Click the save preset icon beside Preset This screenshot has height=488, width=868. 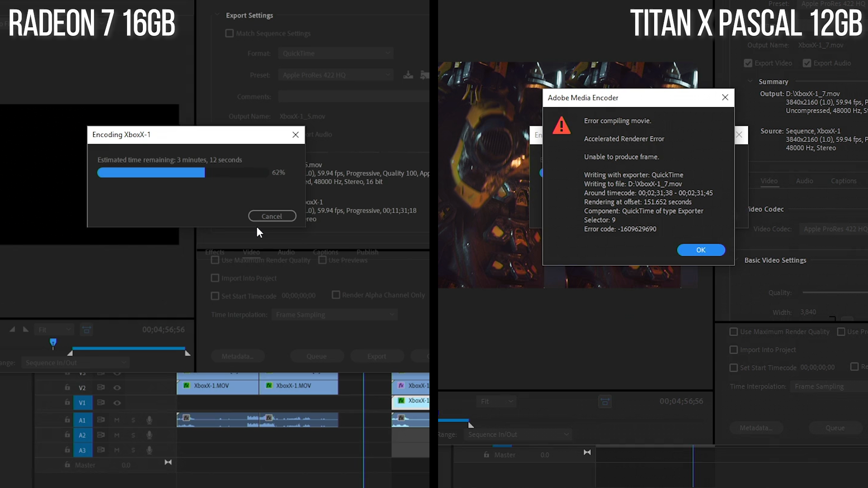tap(408, 75)
